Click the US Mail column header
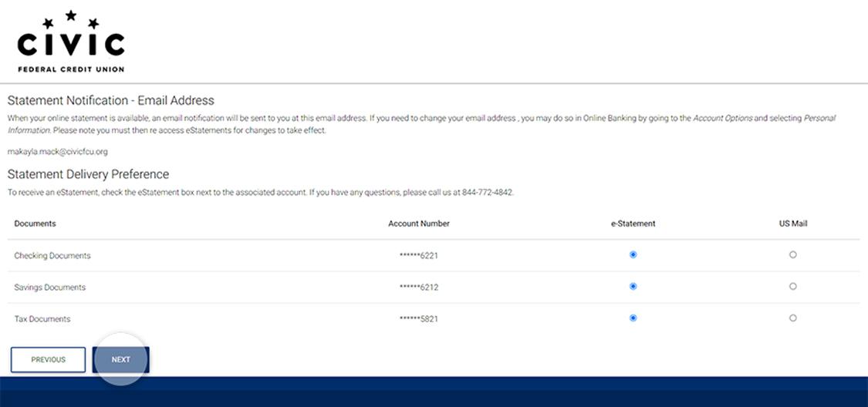The image size is (868, 407). tap(792, 224)
